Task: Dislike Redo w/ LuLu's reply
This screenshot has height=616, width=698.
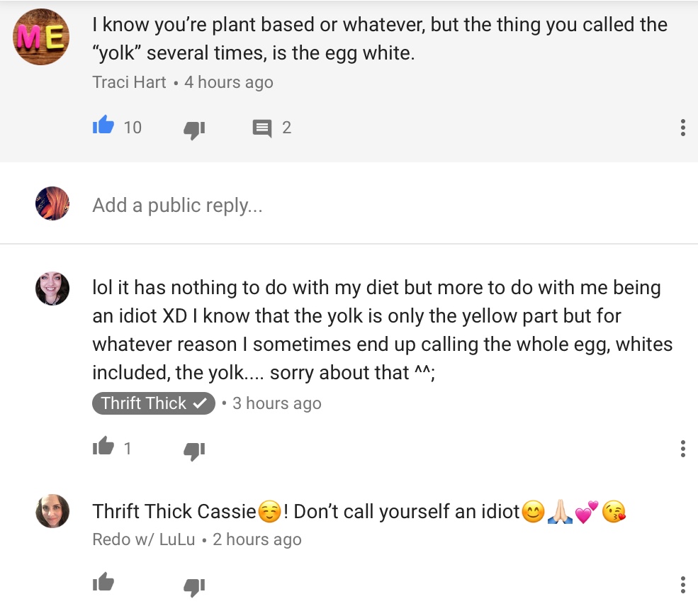Action: coord(194,585)
